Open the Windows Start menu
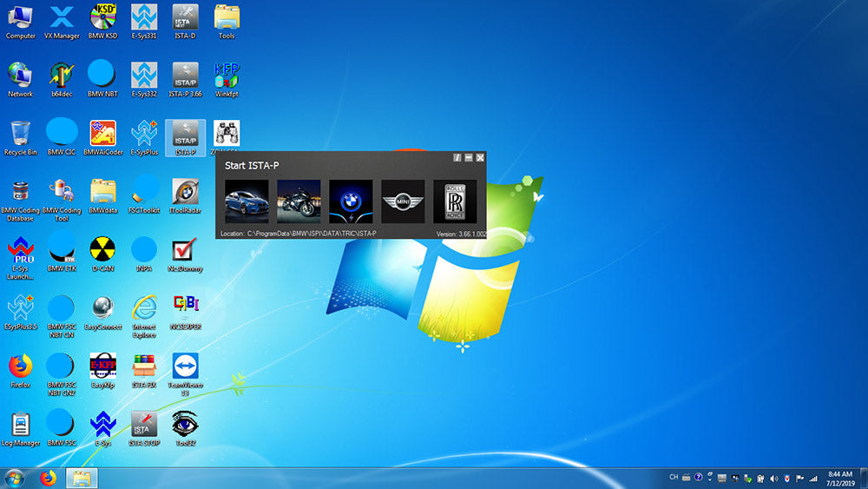This screenshot has height=489, width=868. [14, 478]
